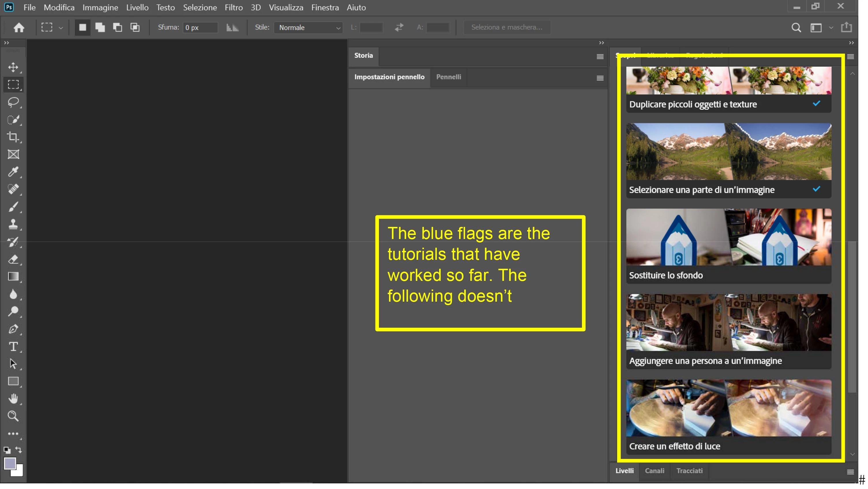This screenshot has width=868, height=489.
Task: Open the Storia panel options menu
Action: (600, 57)
